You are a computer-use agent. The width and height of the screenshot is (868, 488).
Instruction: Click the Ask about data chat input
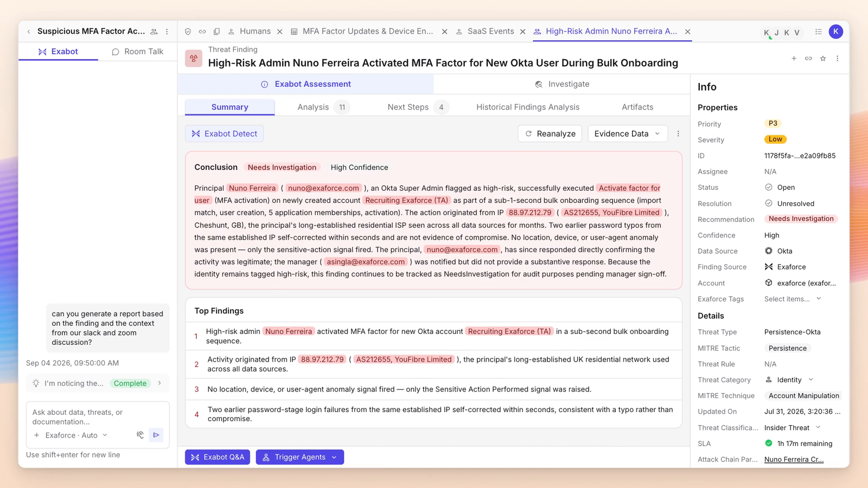[x=98, y=417]
